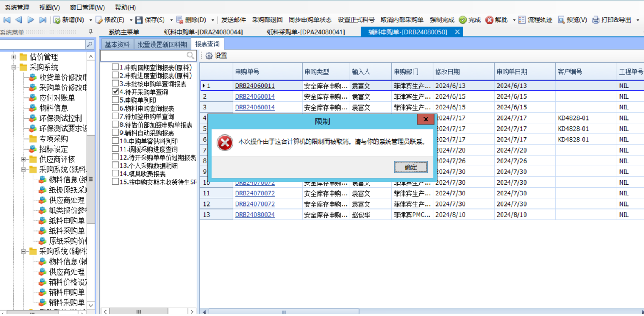This screenshot has width=644, height=316.
Task: Click 采购部退回 toolbar button
Action: [x=267, y=20]
